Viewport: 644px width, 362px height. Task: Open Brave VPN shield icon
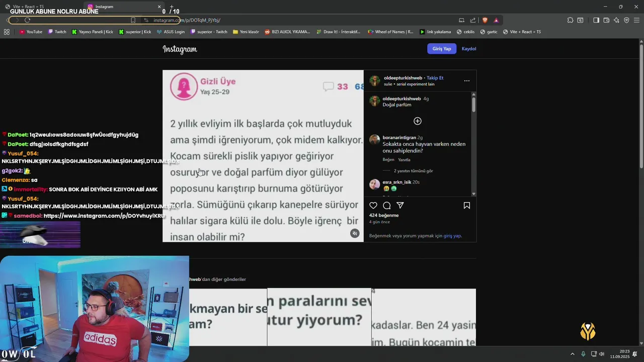click(x=626, y=20)
